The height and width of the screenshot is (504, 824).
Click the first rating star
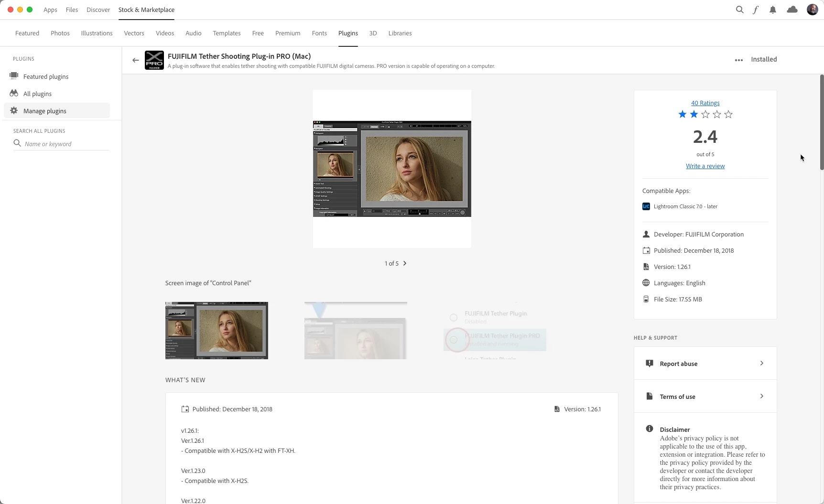(683, 114)
